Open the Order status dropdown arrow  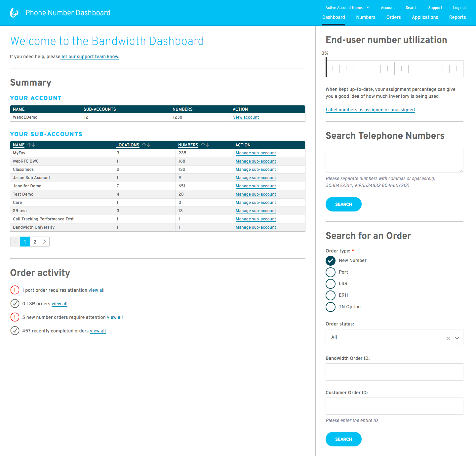[x=457, y=338]
